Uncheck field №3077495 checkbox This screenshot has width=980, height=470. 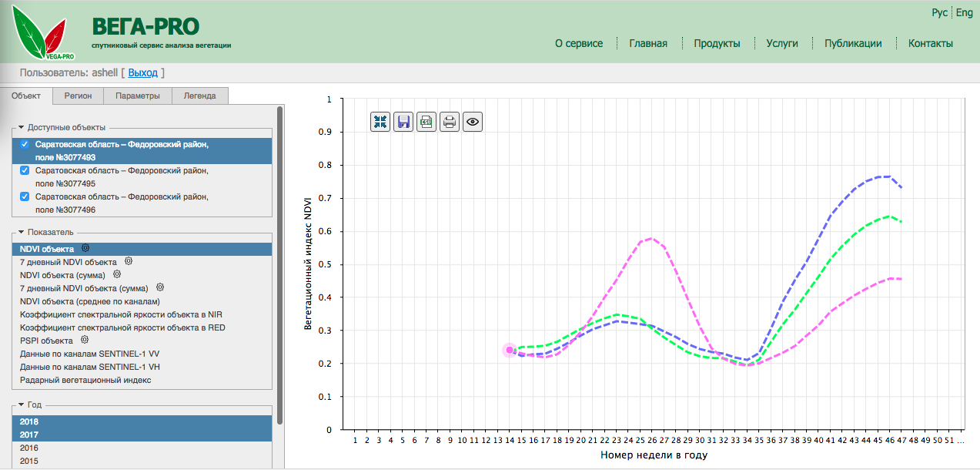[x=25, y=171]
